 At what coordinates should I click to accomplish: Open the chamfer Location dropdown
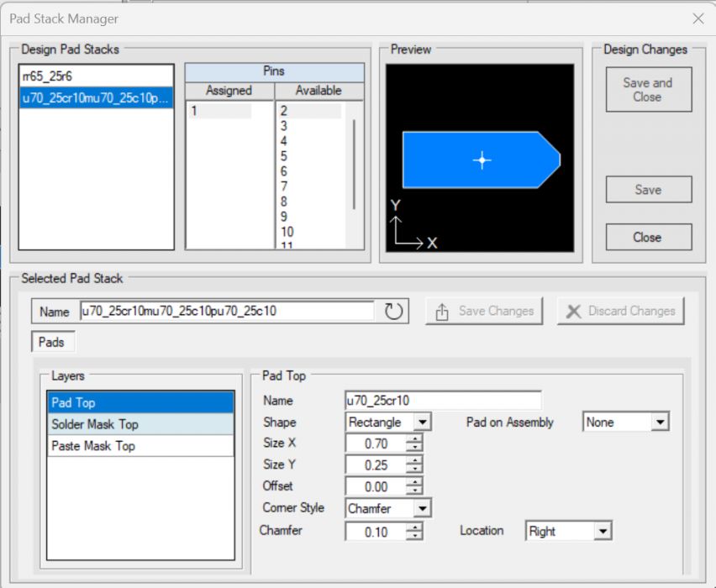click(602, 531)
